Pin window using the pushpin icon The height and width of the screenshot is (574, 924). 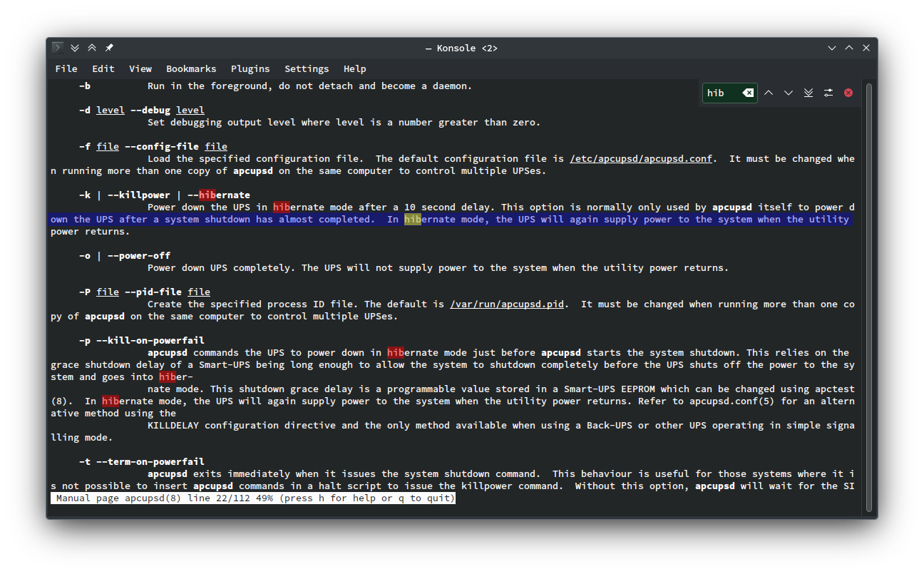coord(109,48)
